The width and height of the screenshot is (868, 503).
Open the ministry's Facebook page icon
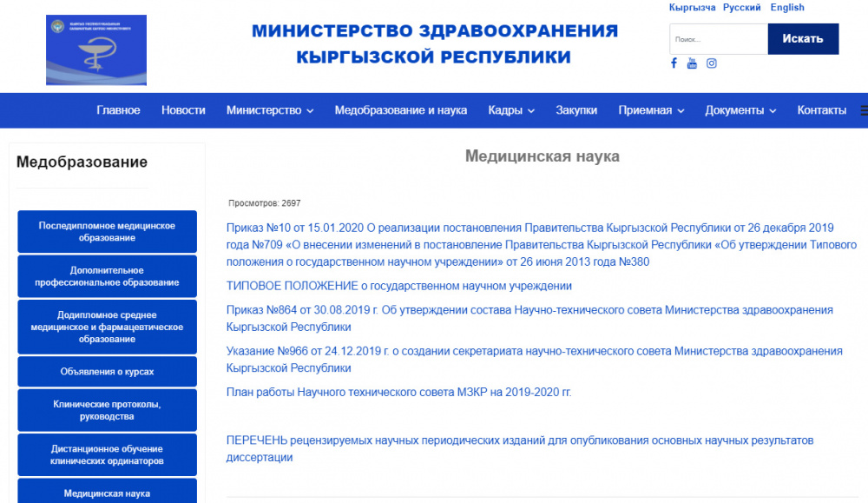tap(674, 63)
